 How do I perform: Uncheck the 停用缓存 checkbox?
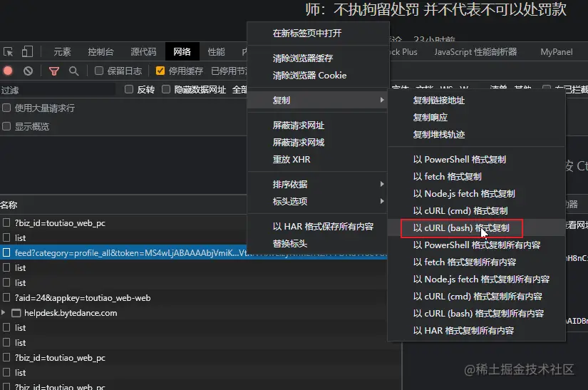pos(160,71)
